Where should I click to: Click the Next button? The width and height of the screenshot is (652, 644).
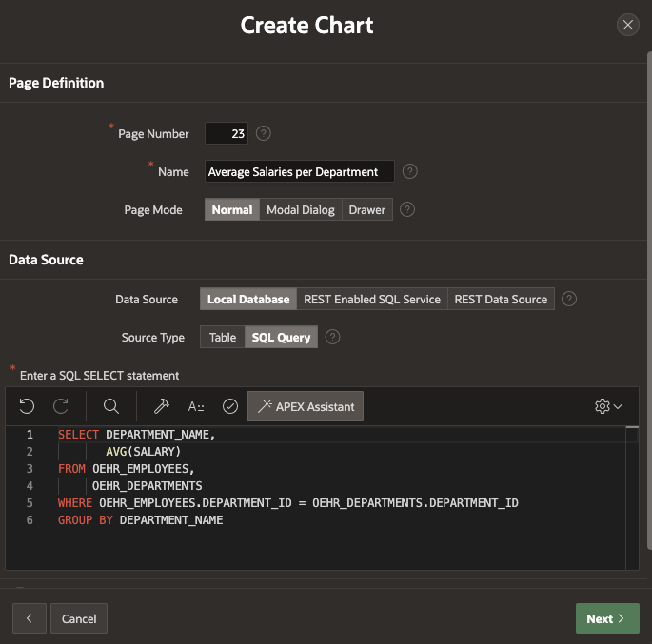tap(607, 618)
